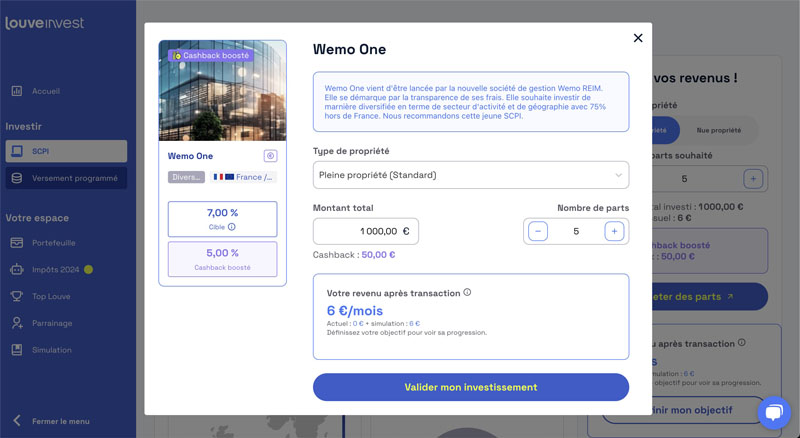The image size is (800, 438).
Task: Click the 6 €/mois revenue value
Action: point(355,310)
